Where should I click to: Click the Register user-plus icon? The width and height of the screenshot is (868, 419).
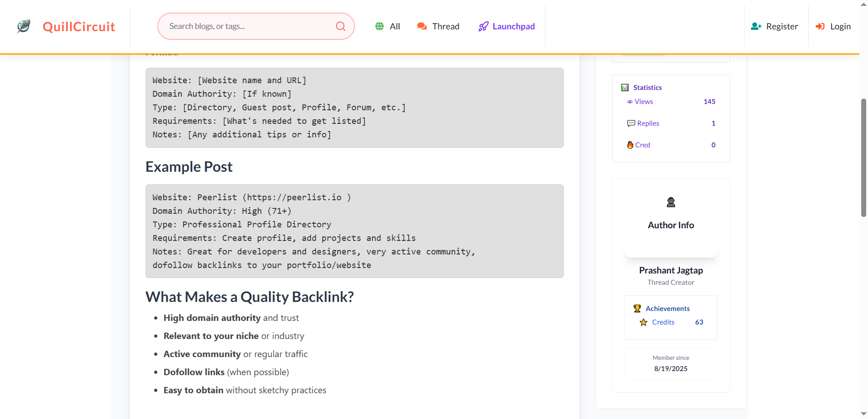click(756, 26)
